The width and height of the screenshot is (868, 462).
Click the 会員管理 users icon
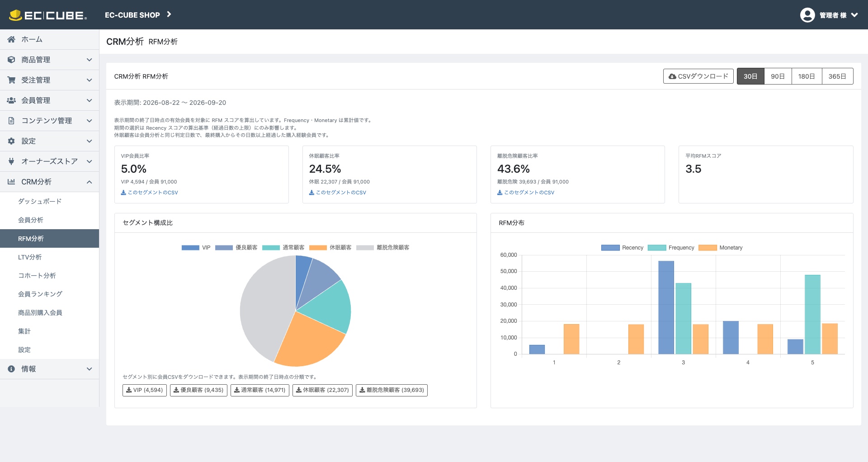11,100
